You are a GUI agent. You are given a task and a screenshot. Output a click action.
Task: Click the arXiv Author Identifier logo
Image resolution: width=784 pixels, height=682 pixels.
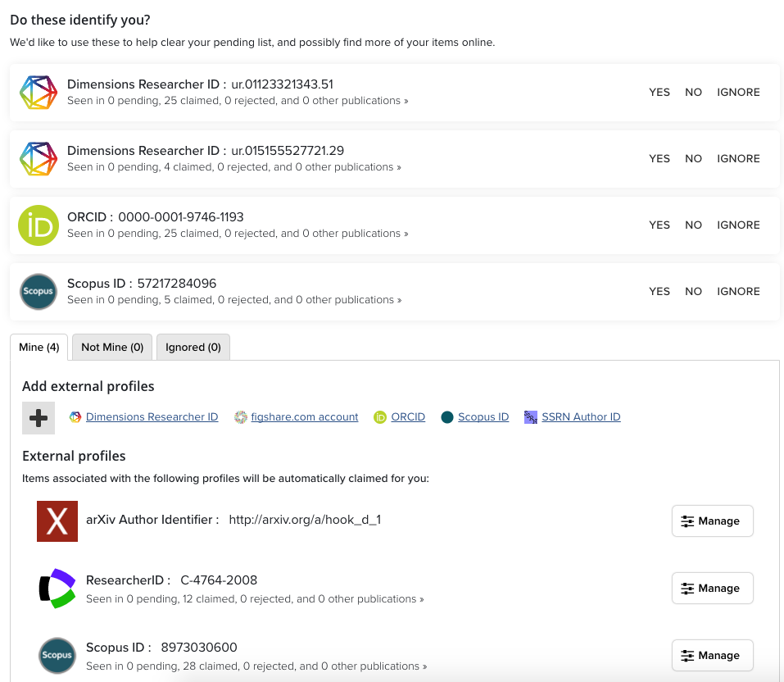coord(57,521)
